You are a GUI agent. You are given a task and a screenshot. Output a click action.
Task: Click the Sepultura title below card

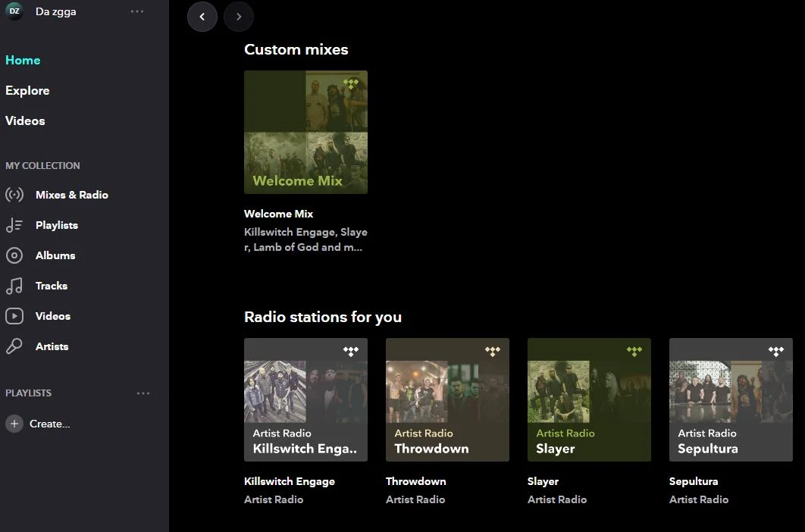click(694, 481)
